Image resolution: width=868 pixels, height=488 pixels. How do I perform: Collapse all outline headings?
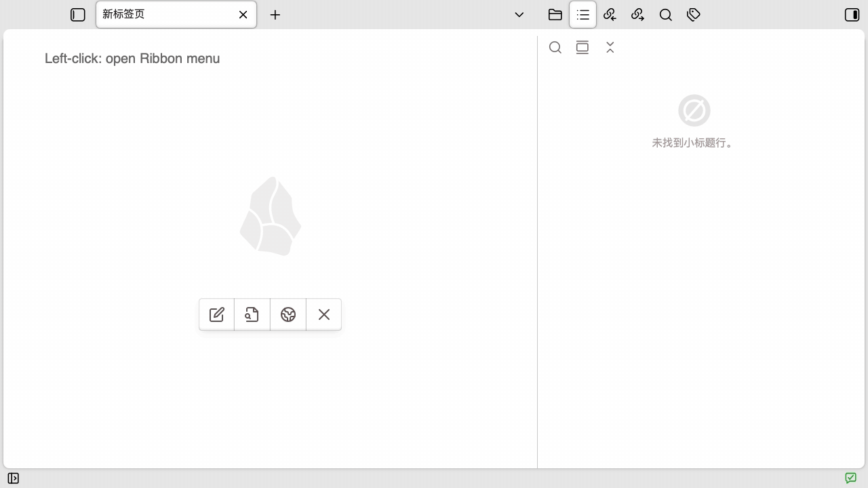[x=610, y=47]
